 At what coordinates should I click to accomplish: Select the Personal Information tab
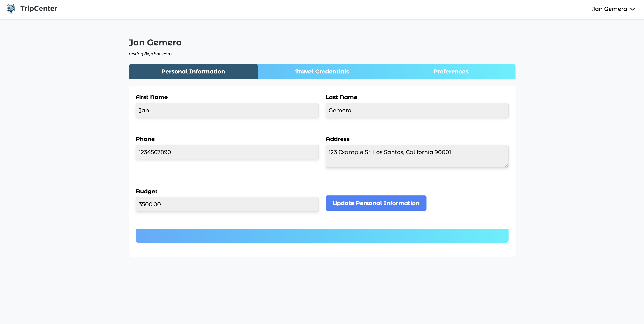[x=193, y=72]
